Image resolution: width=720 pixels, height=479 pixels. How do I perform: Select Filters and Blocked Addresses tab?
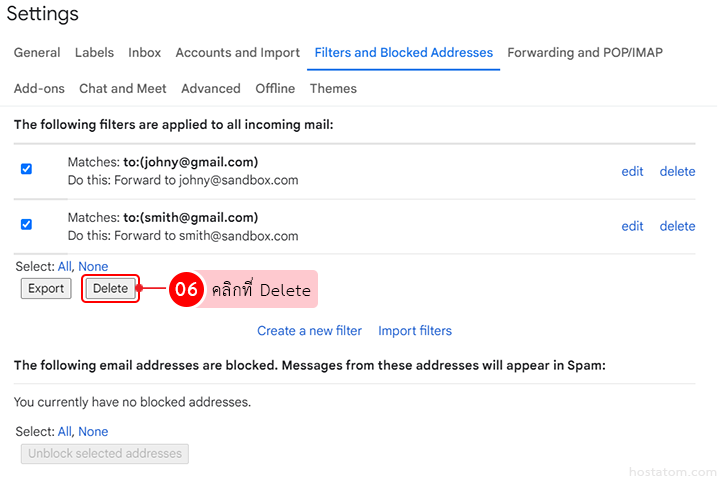pos(403,53)
